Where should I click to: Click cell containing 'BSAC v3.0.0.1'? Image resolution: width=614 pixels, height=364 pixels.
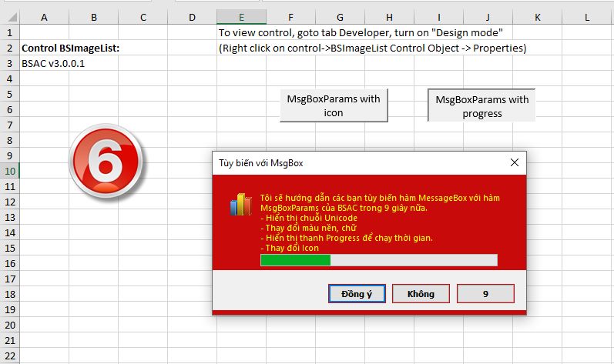53,63
